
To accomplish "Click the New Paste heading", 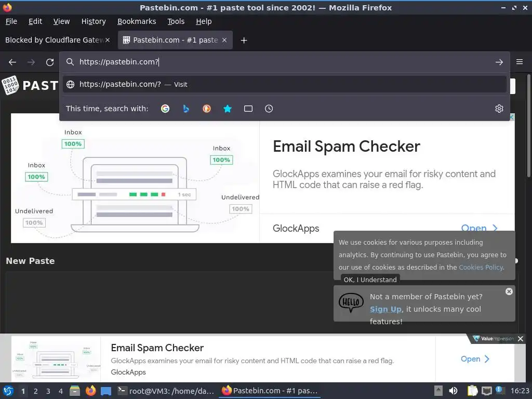I will [30, 261].
